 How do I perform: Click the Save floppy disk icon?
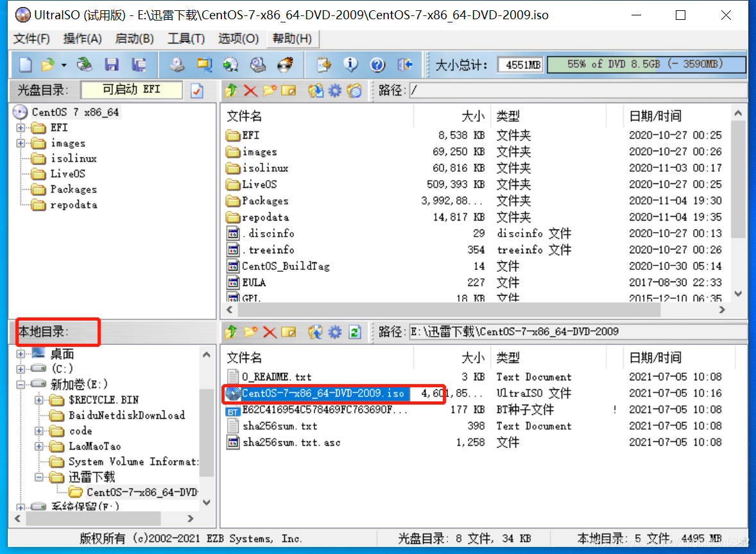(x=112, y=65)
